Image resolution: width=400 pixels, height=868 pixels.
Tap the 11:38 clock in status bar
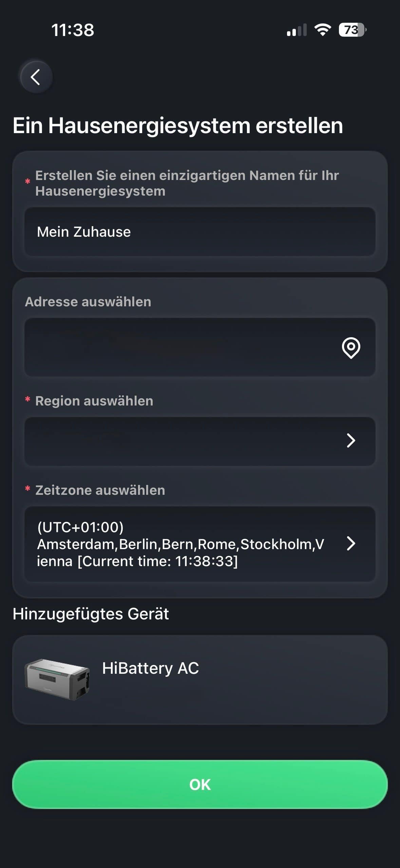(73, 30)
